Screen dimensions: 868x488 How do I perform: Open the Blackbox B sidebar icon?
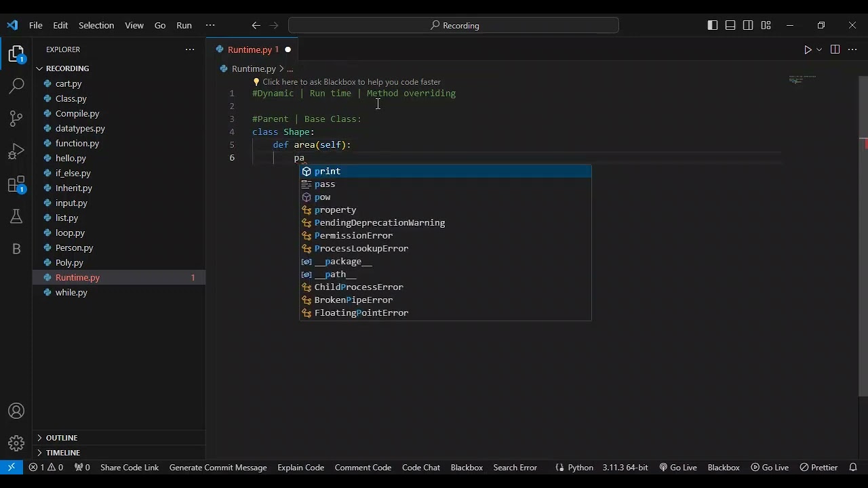16,249
